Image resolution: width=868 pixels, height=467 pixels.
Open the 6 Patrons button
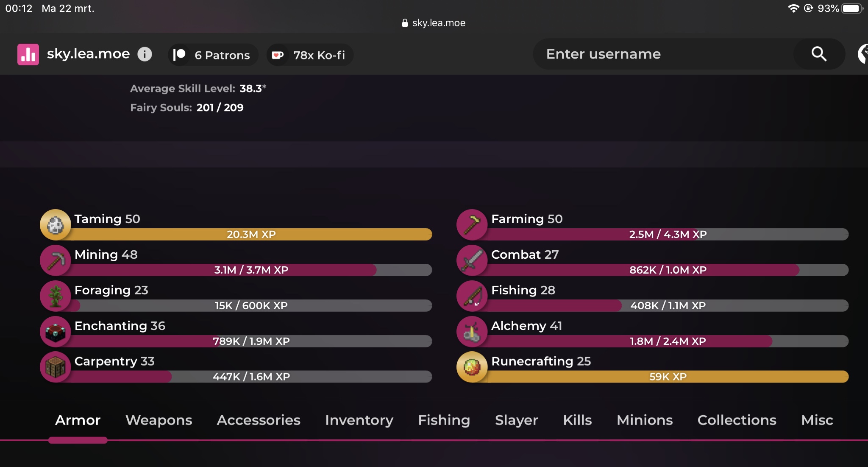pos(213,55)
